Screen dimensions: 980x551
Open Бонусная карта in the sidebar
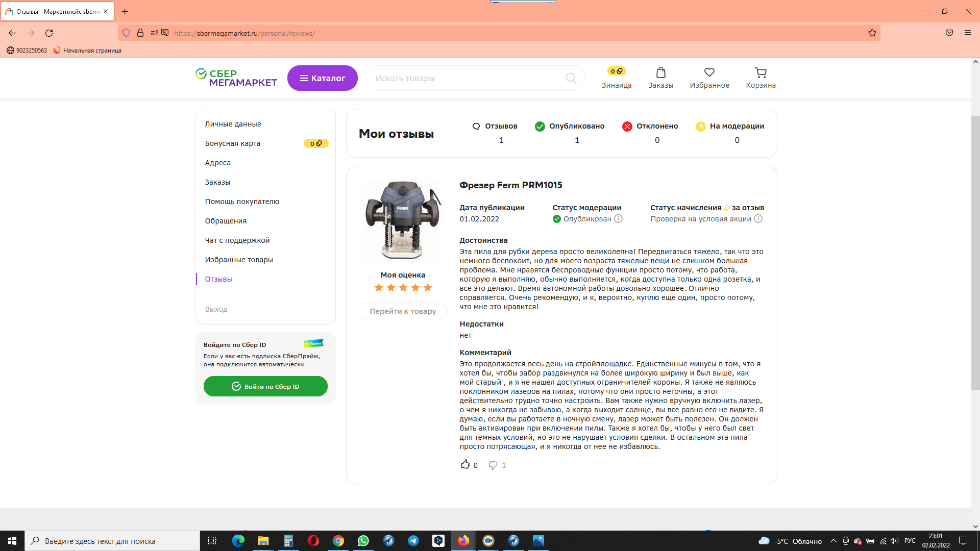[233, 143]
